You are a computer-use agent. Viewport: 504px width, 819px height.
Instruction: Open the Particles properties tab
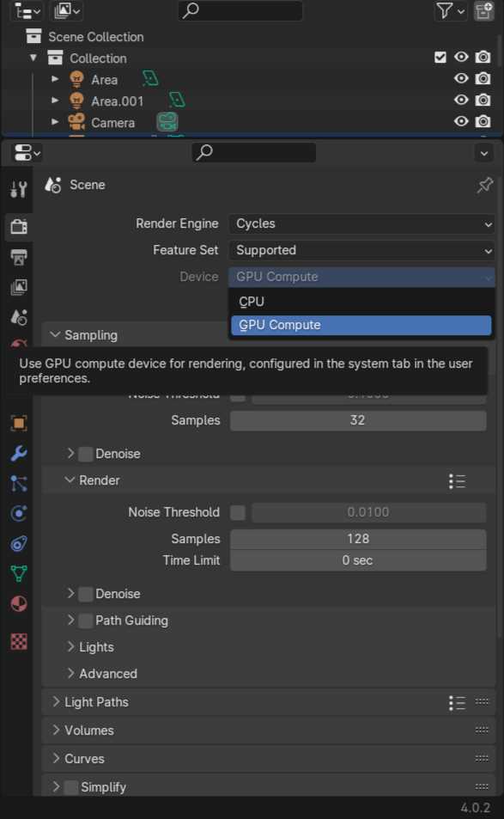tap(19, 484)
